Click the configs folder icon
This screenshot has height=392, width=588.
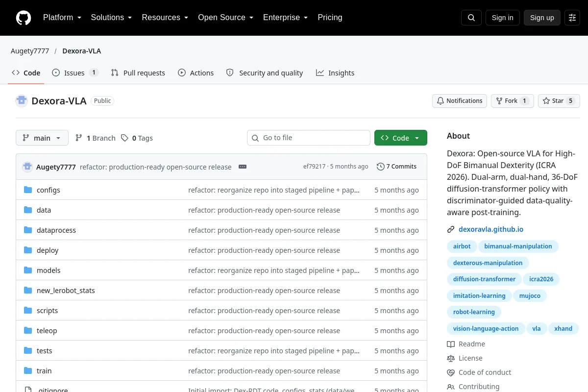[28, 190]
